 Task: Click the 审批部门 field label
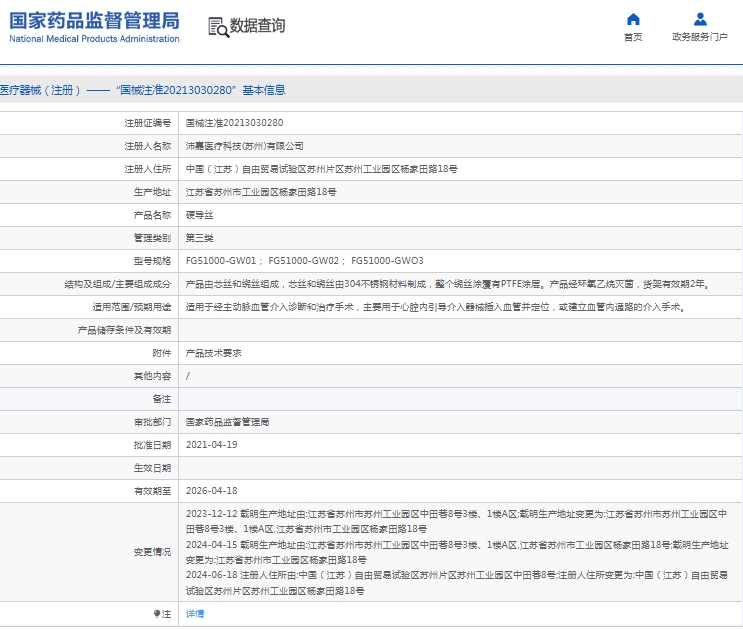152,423
